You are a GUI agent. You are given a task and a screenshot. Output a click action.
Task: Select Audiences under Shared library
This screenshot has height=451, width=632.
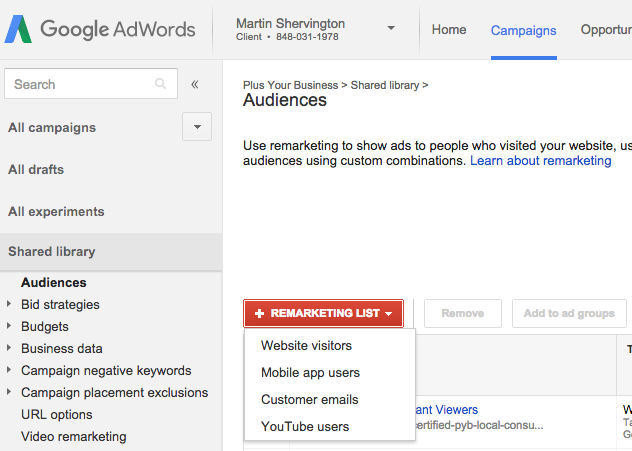click(x=54, y=283)
